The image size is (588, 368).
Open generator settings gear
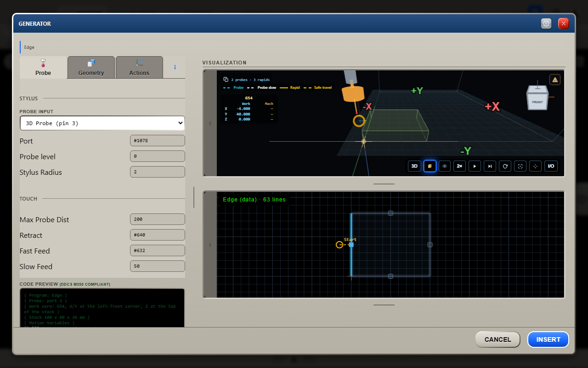pyautogui.click(x=546, y=23)
